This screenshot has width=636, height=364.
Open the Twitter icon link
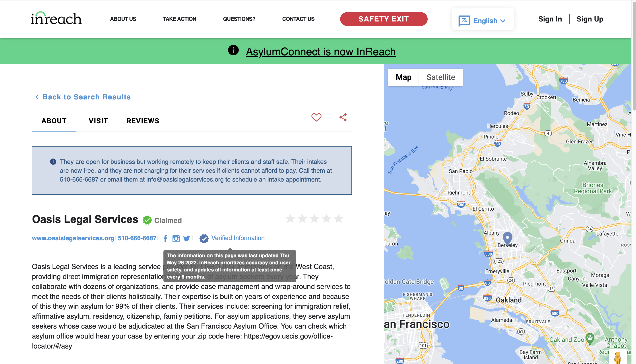tap(186, 238)
